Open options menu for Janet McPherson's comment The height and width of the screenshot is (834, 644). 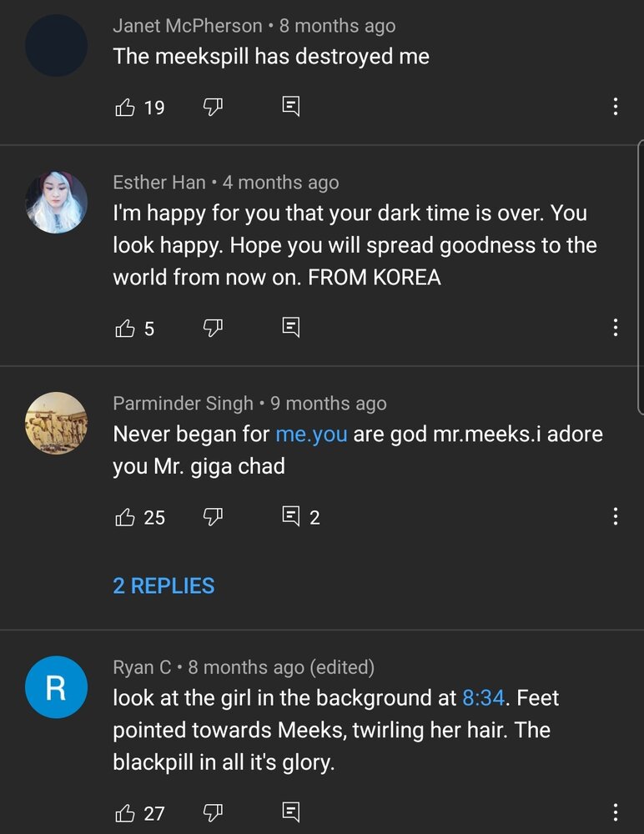[x=616, y=107]
